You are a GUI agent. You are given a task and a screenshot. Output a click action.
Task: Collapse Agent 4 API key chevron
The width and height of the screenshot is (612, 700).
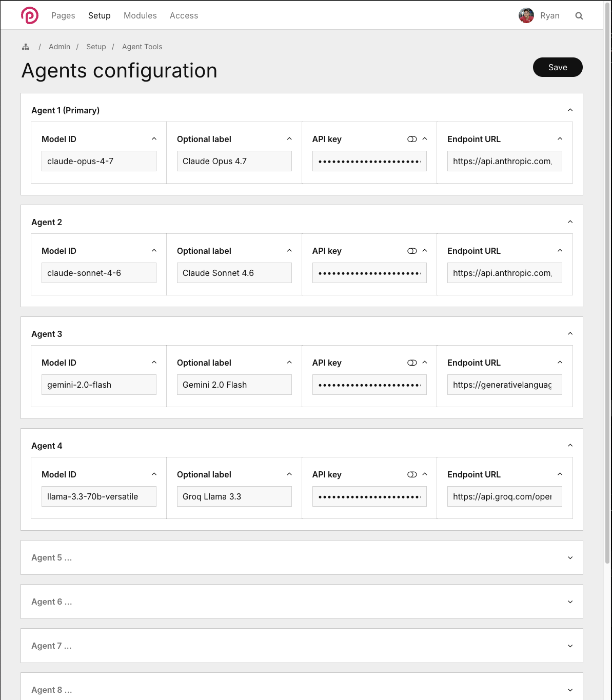click(x=424, y=474)
